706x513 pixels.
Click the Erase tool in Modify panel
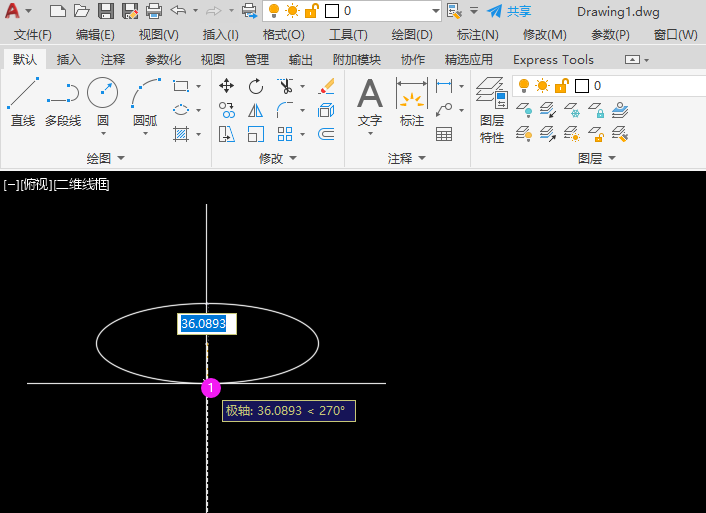coord(326,87)
